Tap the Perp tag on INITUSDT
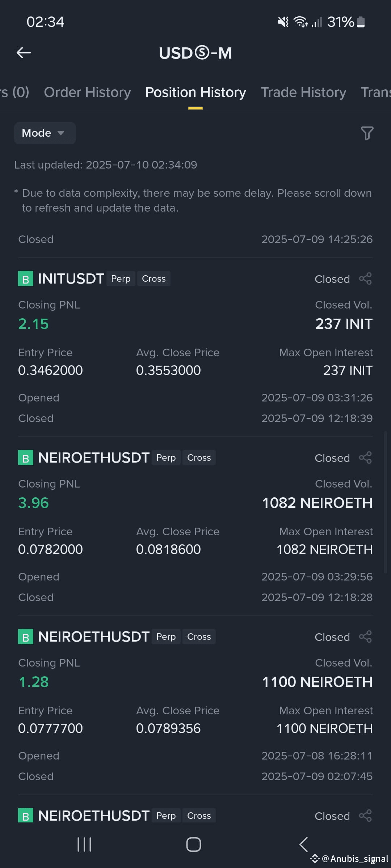This screenshot has height=868, width=391. (121, 279)
